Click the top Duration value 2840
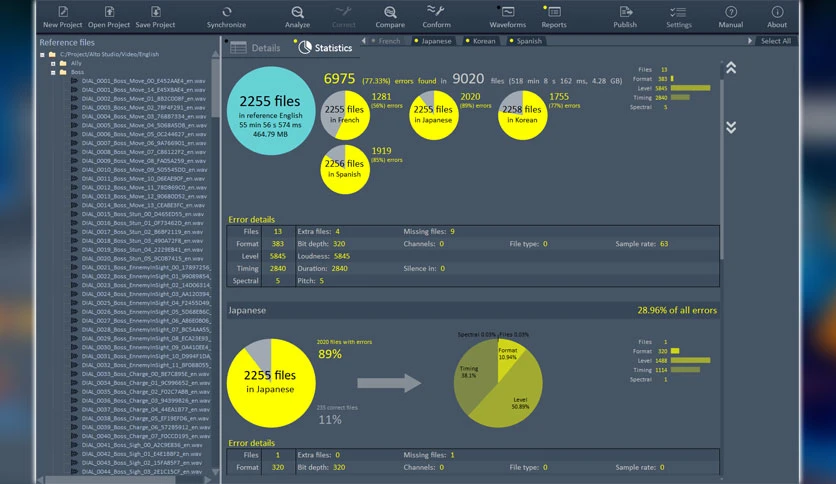The image size is (836, 484). [340, 269]
